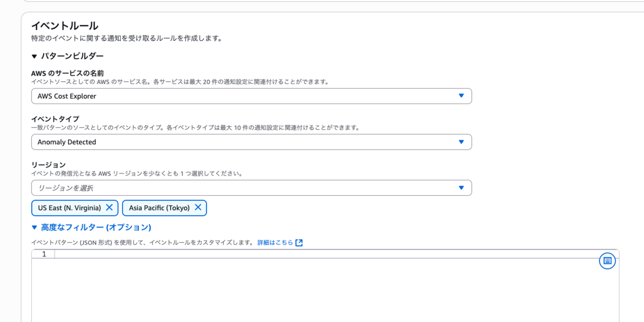
Task: Click the イベントルール heading
Action: click(64, 25)
